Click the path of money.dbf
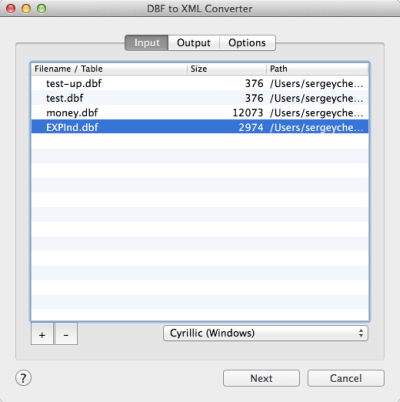The height and width of the screenshot is (402, 400). pyautogui.click(x=316, y=113)
